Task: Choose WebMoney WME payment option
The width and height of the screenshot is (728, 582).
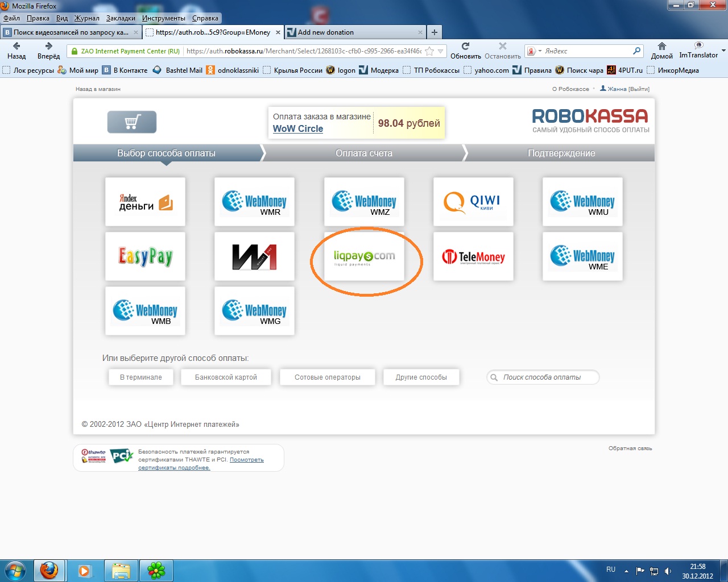Action: [x=582, y=256]
